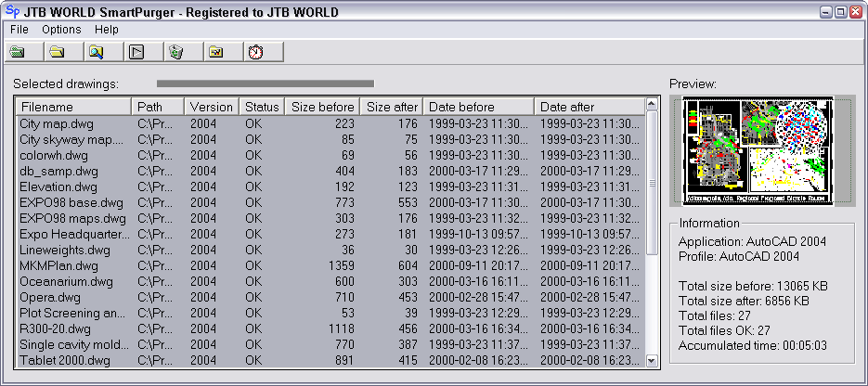Screen dimensions: 868x386
Task: Select the Tablet 2000.dwg row
Action: pos(330,361)
